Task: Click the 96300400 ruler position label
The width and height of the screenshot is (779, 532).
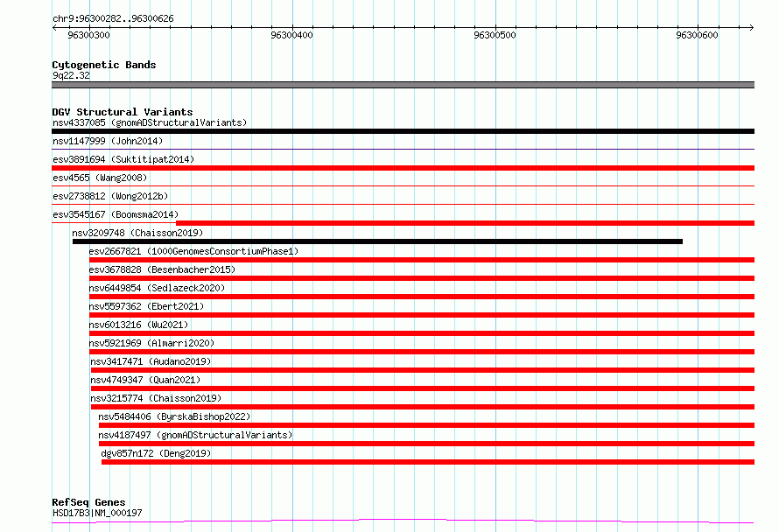Action: click(x=291, y=35)
